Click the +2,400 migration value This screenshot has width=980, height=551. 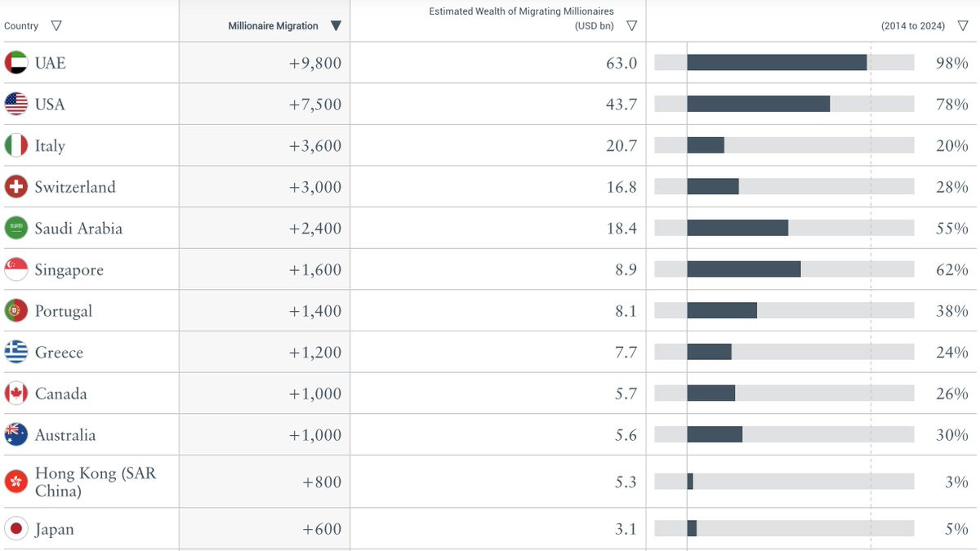tap(315, 229)
